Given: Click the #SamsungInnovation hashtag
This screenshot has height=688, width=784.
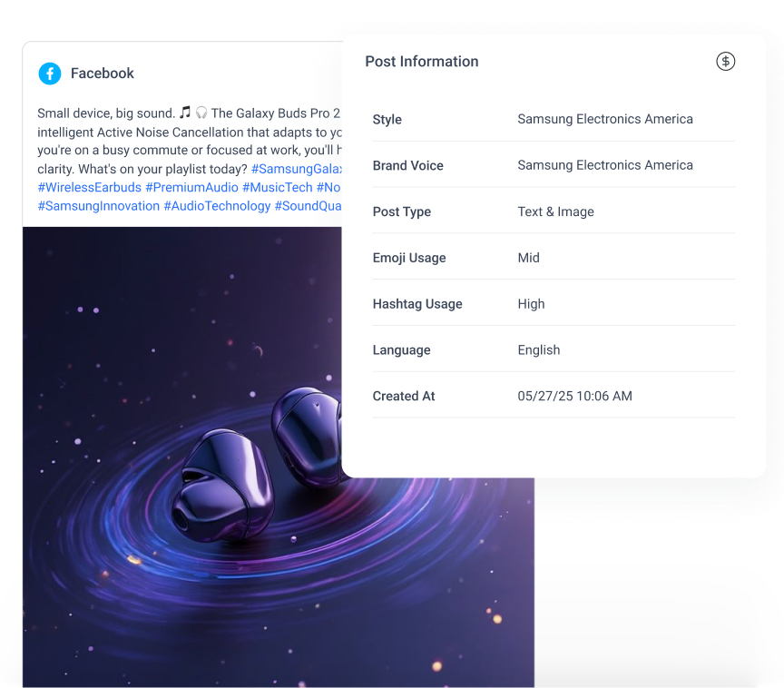Looking at the screenshot, I should click(x=96, y=206).
